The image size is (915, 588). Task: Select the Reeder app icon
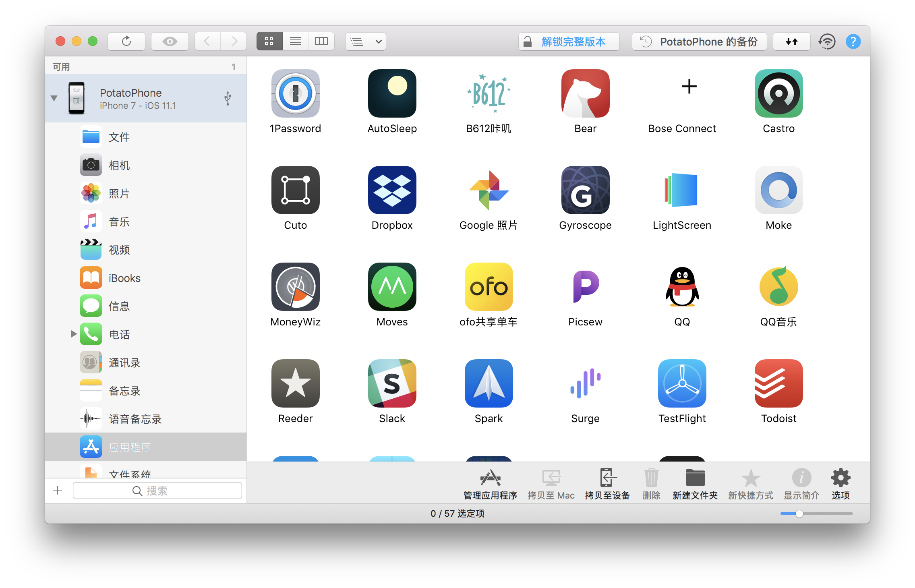tap(295, 383)
